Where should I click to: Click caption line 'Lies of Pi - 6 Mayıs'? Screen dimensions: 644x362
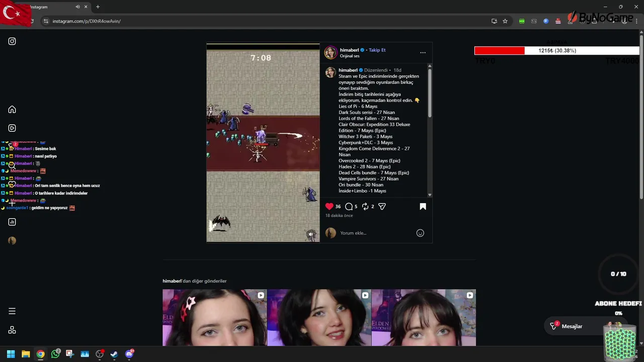358,107
